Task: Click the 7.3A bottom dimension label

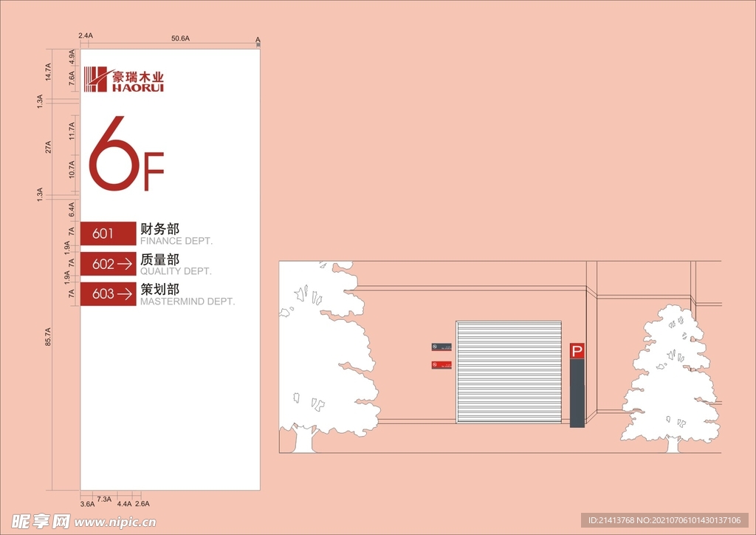Action: [104, 499]
